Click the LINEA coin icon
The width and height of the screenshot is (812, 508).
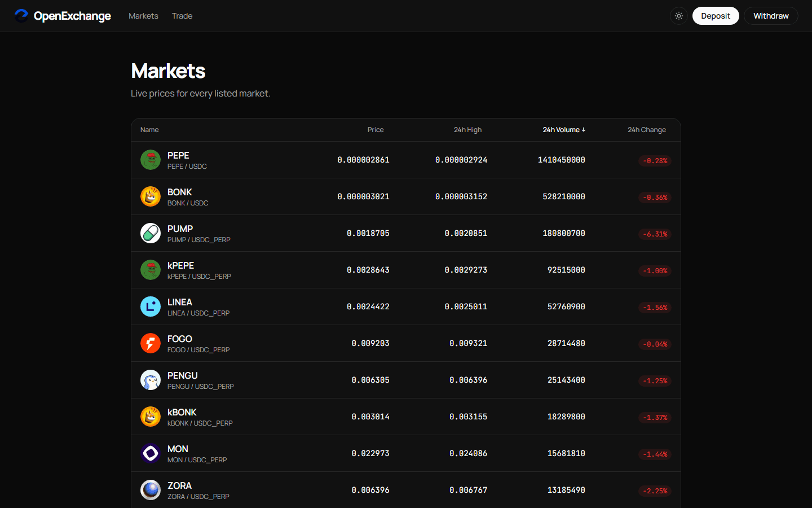tap(151, 306)
